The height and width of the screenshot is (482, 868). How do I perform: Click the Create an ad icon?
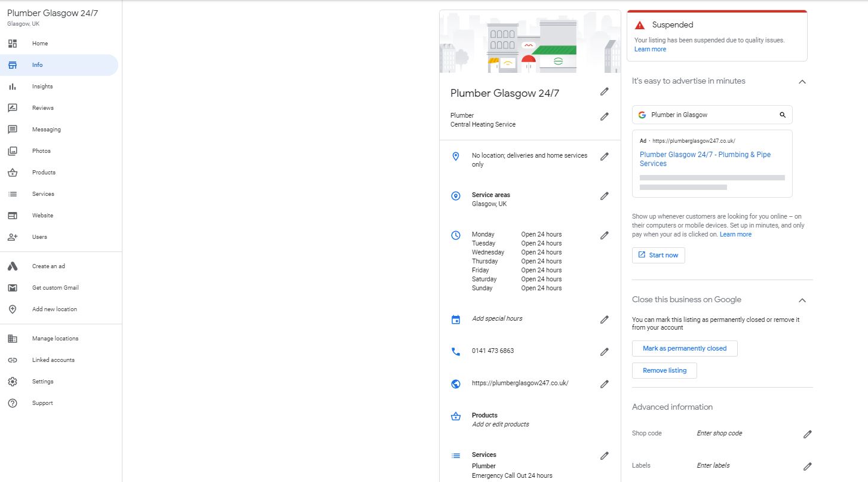pos(13,266)
